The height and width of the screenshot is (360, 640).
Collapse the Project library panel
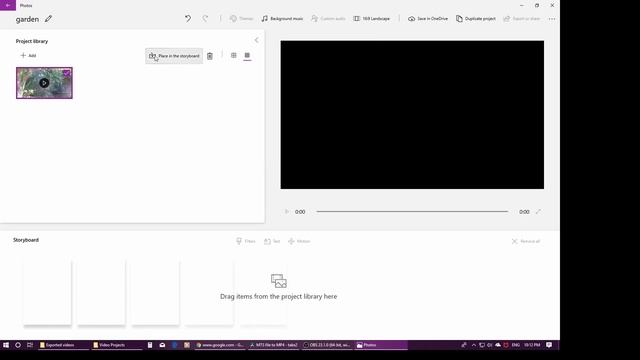(256, 40)
